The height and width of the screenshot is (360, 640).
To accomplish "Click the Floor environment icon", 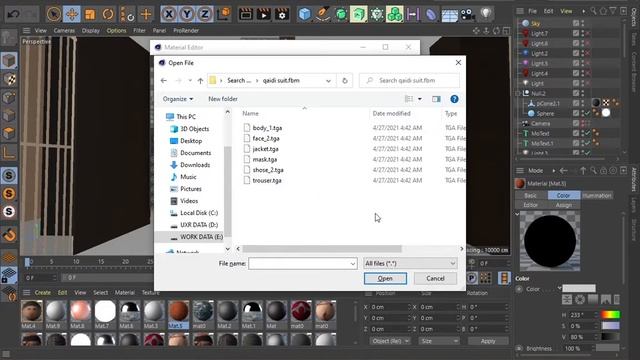I will point(449,15).
